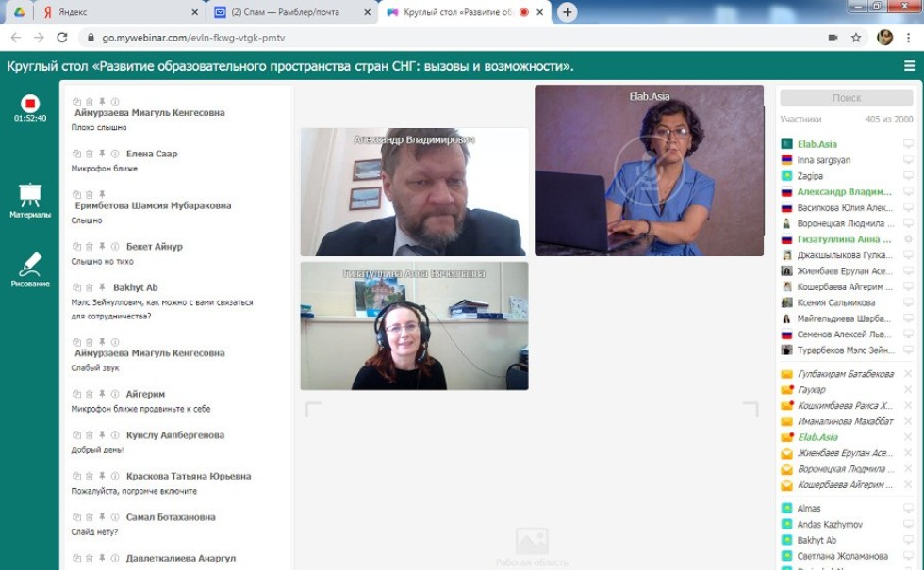This screenshot has height=570, width=924.
Task: Copy the Bakhyt Ab chat message
Action: (x=77, y=287)
